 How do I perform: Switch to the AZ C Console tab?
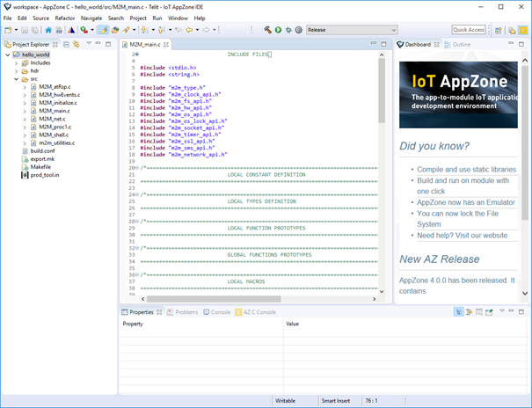[256, 312]
